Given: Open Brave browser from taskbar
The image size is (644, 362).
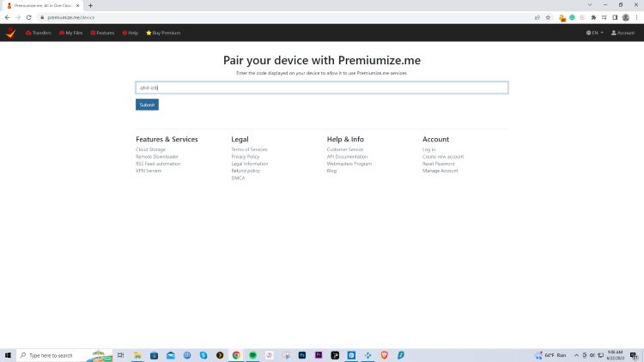Looking at the screenshot, I should 384,355.
